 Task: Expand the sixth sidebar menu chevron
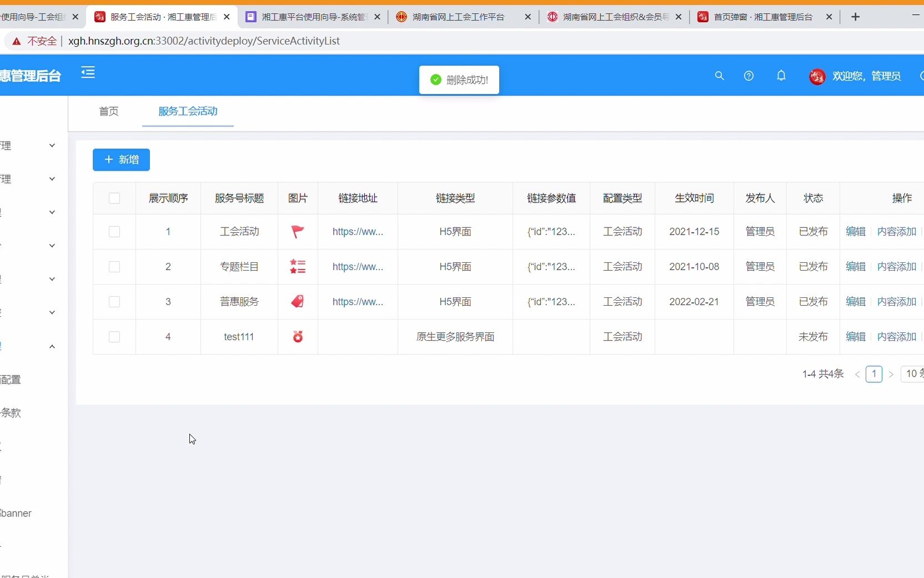coord(52,312)
